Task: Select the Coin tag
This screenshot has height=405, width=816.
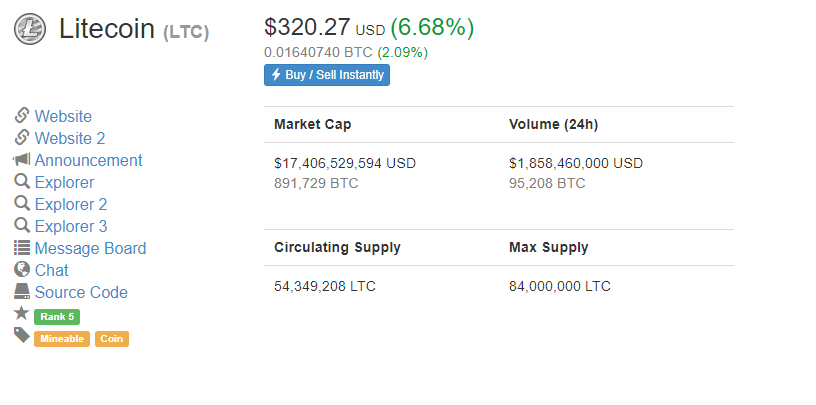Action: [112, 339]
